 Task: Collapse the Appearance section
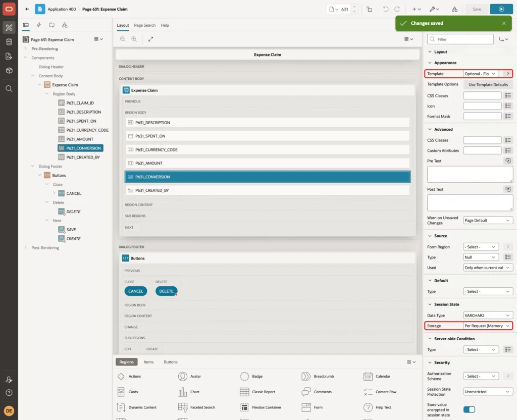[x=430, y=63]
